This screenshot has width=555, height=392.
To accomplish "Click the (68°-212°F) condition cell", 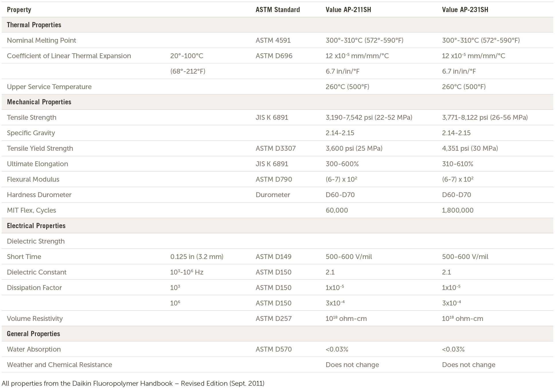I will 188,71.
